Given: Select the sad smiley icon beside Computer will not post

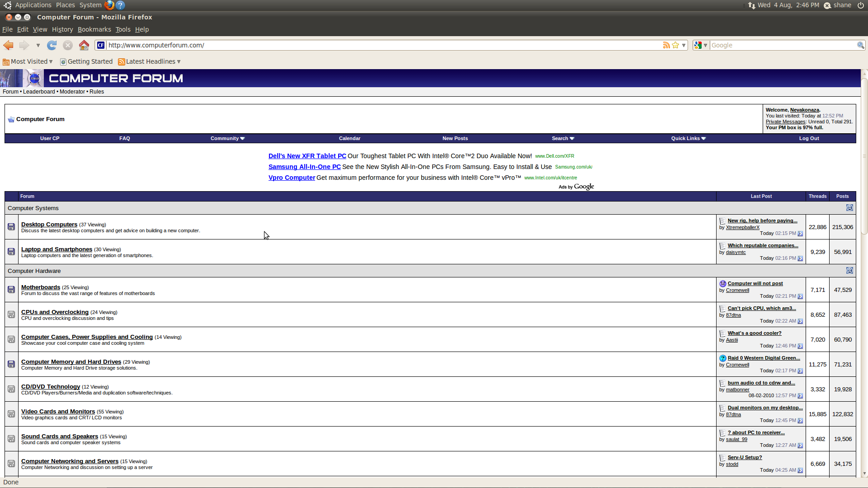Looking at the screenshot, I should (x=723, y=283).
